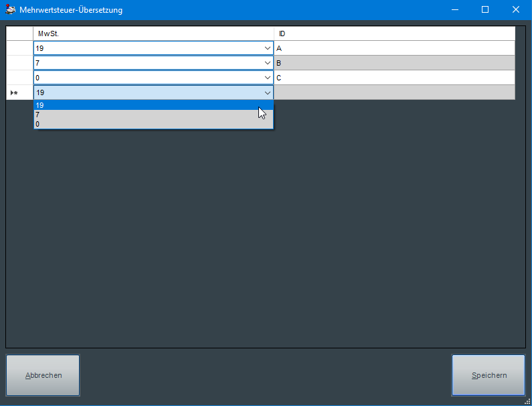Close the Mehrwertsteuer-Übersetzung window
The height and width of the screenshot is (406, 532).
coord(516,10)
